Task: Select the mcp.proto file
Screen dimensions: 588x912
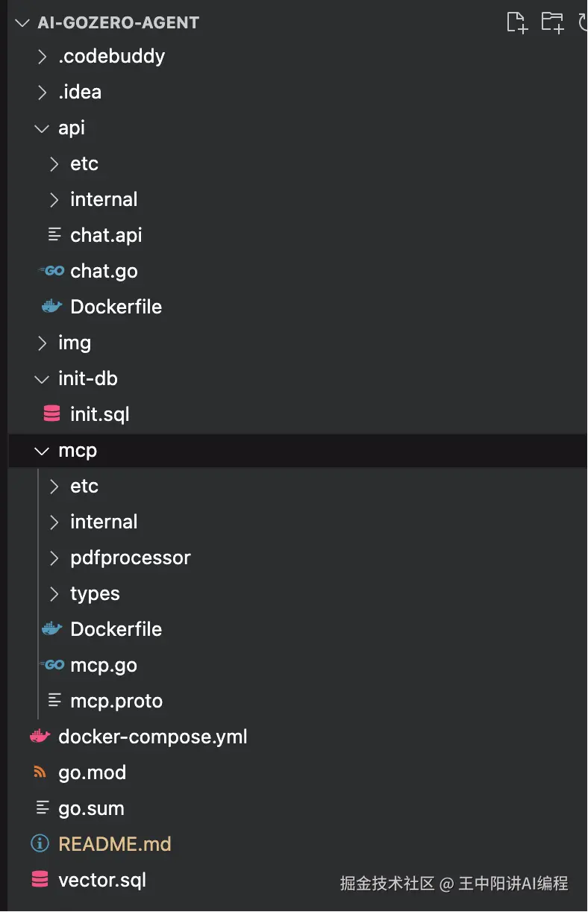Action: tap(116, 700)
